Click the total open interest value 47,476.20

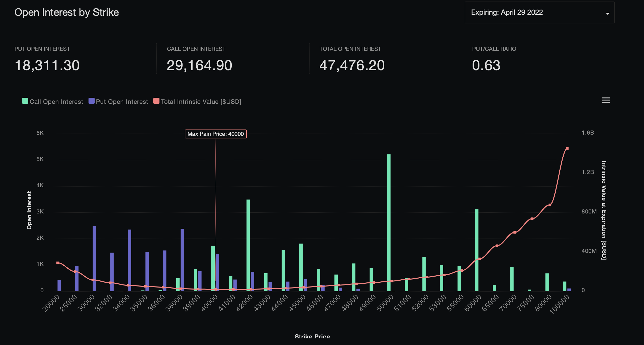pos(352,65)
